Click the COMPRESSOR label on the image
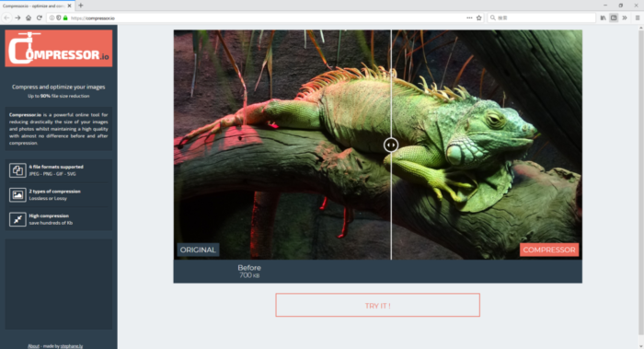The image size is (644, 349). click(x=549, y=250)
